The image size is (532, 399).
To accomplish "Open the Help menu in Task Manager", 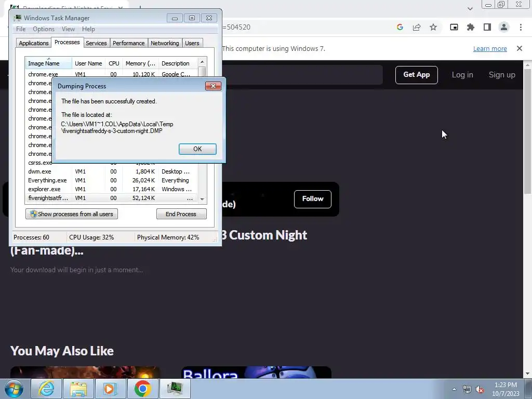I will pyautogui.click(x=88, y=29).
